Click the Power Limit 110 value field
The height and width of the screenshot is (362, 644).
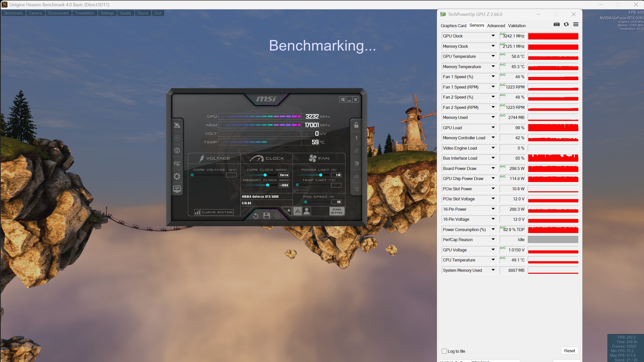336,175
